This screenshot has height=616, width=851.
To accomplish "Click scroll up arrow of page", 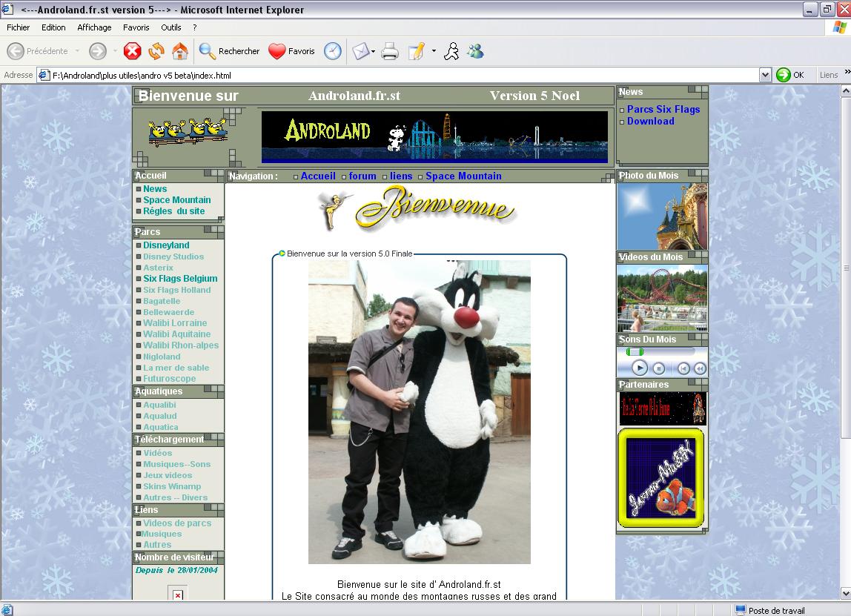I will [x=846, y=91].
